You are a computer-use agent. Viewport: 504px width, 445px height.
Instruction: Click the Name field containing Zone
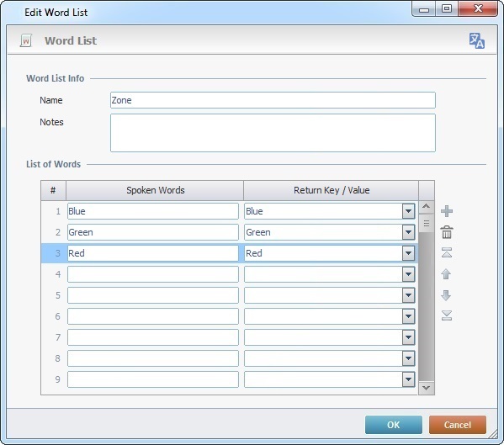pos(273,100)
